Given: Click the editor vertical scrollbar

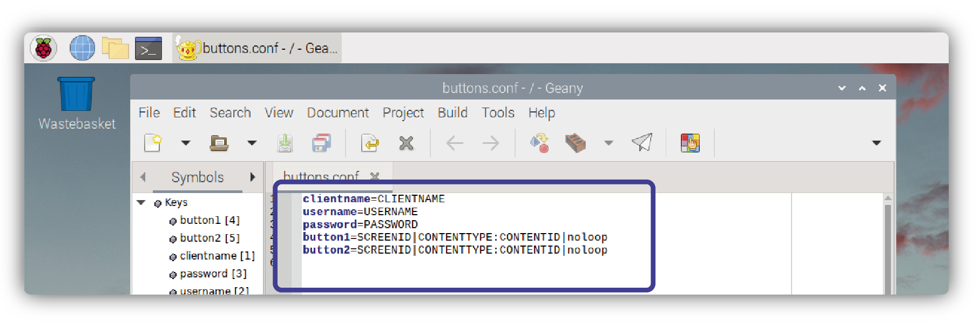Looking at the screenshot, I should (887, 243).
